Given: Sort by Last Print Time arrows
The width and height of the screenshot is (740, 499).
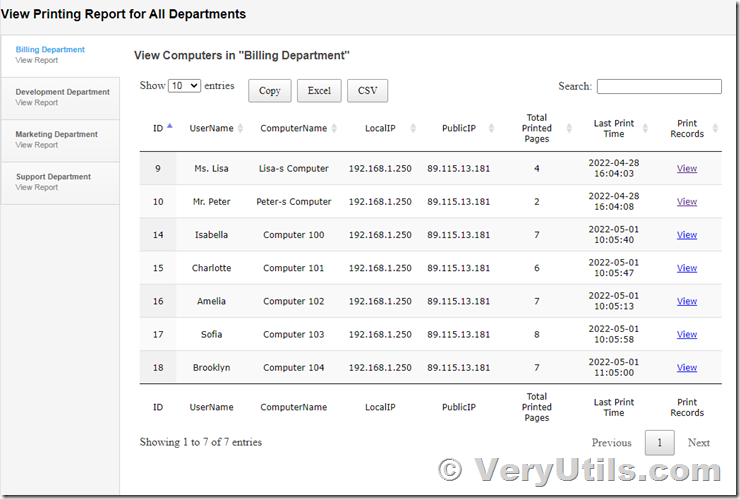Looking at the screenshot, I should (x=645, y=128).
